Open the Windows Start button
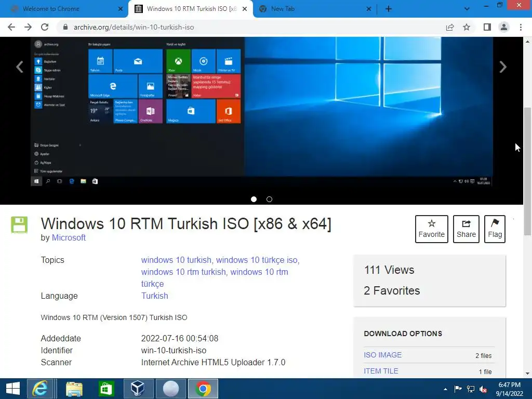Screen dimensions: 532x399 pyautogui.click(x=13, y=389)
